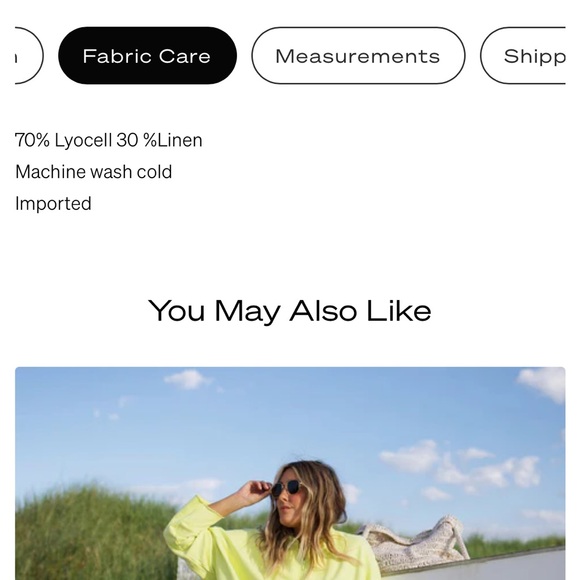This screenshot has width=580, height=580.
Task: Click the 'Fabric Care' label text
Action: [x=146, y=56]
